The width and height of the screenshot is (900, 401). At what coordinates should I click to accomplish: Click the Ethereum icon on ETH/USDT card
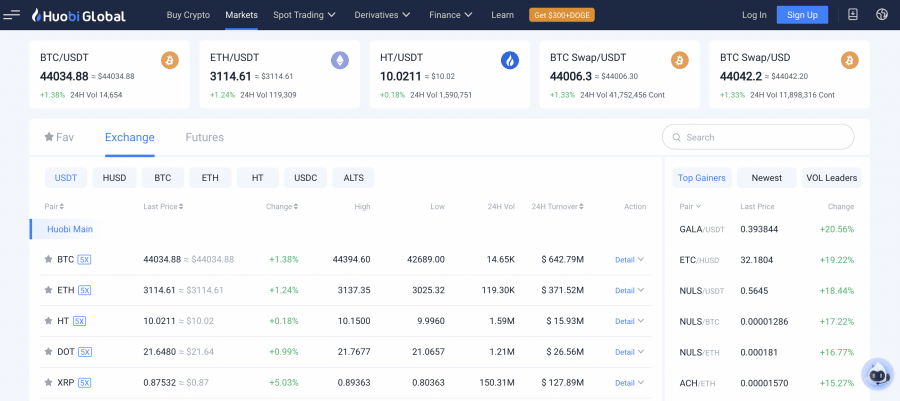pyautogui.click(x=340, y=60)
